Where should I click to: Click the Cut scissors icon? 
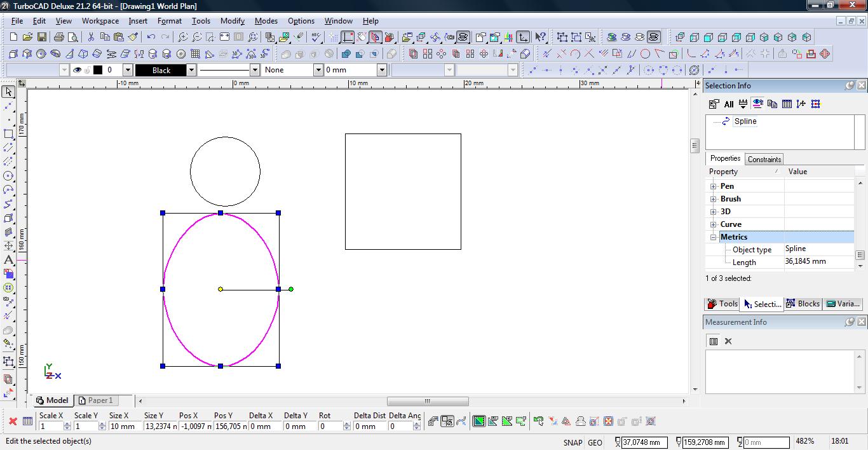click(91, 37)
